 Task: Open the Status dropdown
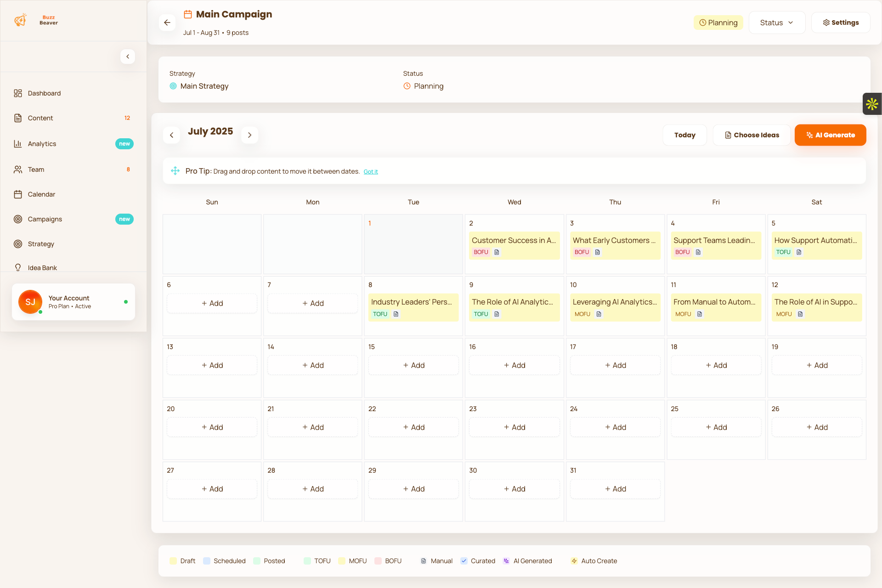pos(776,23)
